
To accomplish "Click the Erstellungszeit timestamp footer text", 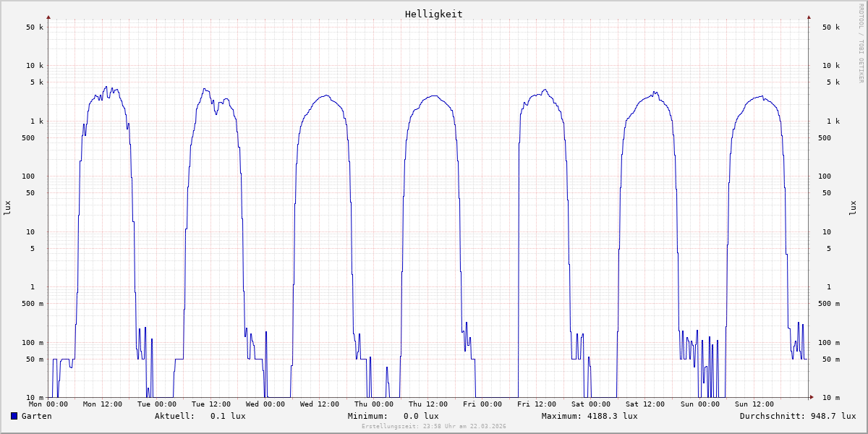I will pyautogui.click(x=433, y=427).
